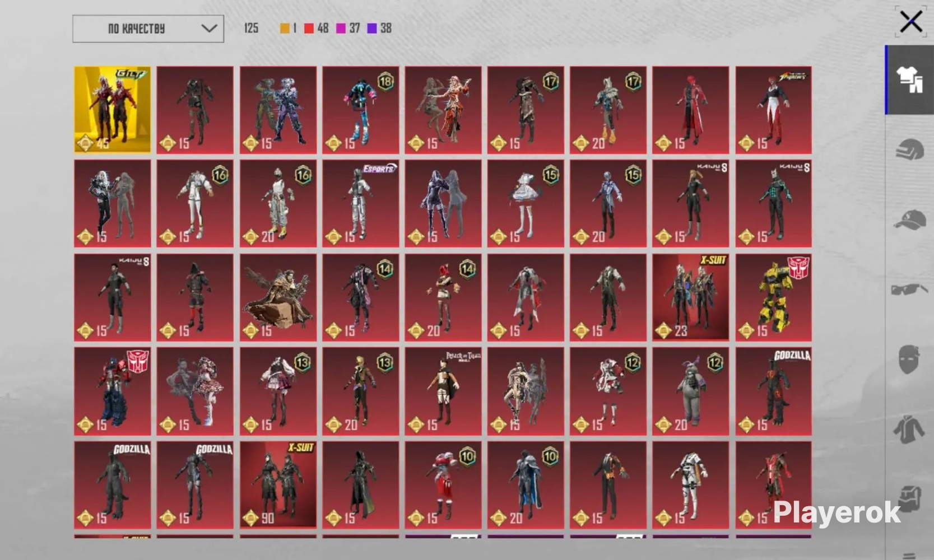Select the red quality filter showing 48
Image resolution: width=934 pixels, height=560 pixels.
pyautogui.click(x=316, y=28)
